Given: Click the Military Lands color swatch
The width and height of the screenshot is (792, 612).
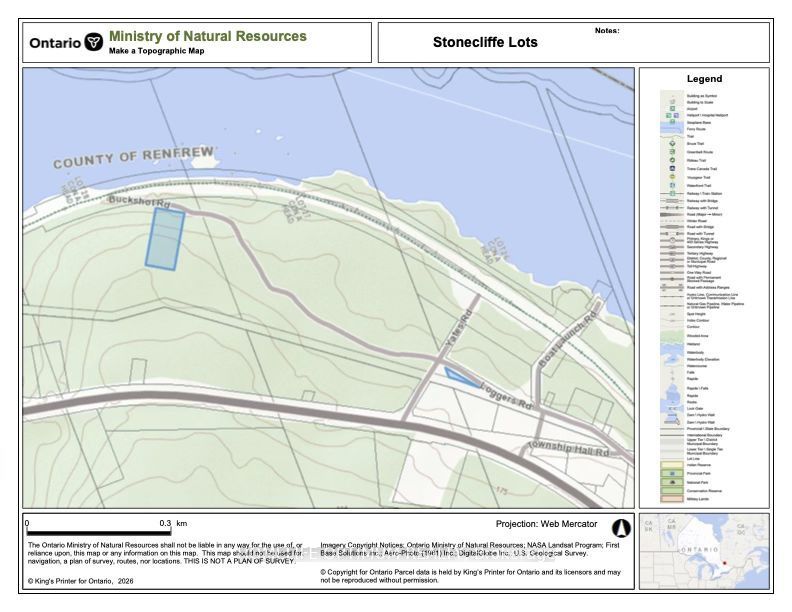Looking at the screenshot, I should (672, 498).
